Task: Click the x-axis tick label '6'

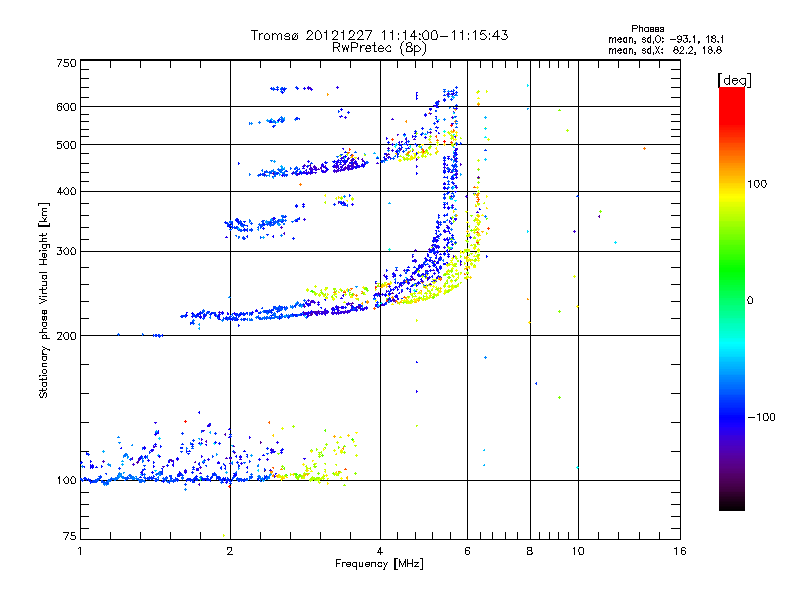Action: point(467,551)
